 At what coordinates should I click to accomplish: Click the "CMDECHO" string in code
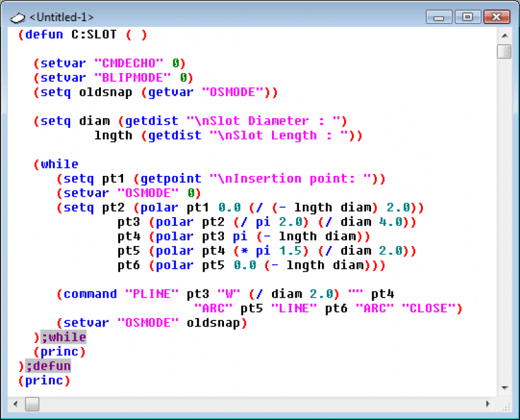129,63
